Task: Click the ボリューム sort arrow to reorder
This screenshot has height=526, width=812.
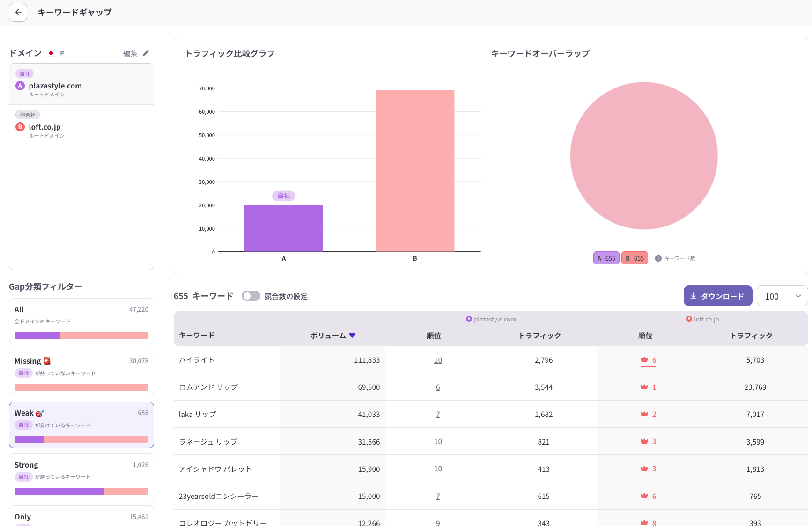Action: tap(353, 335)
